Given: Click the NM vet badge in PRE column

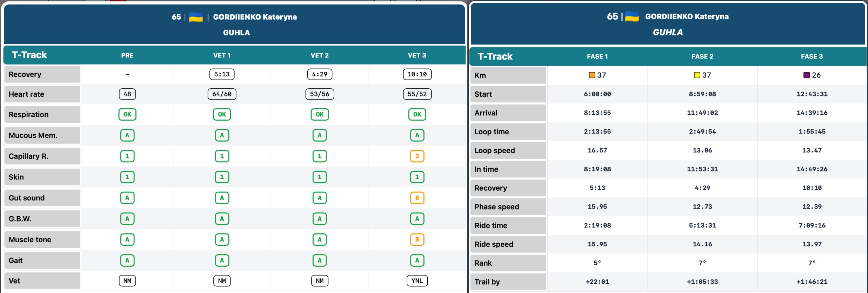Looking at the screenshot, I should pos(127,281).
